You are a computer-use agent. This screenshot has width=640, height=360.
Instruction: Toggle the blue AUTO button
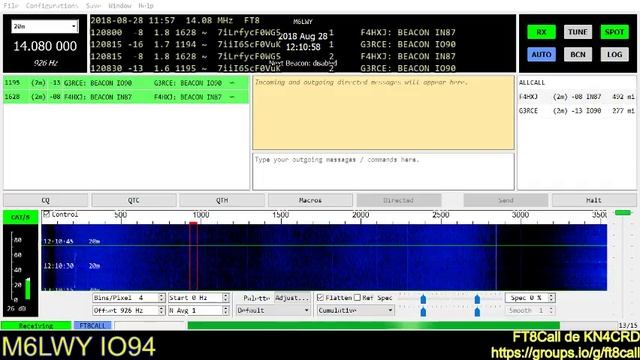click(x=541, y=54)
